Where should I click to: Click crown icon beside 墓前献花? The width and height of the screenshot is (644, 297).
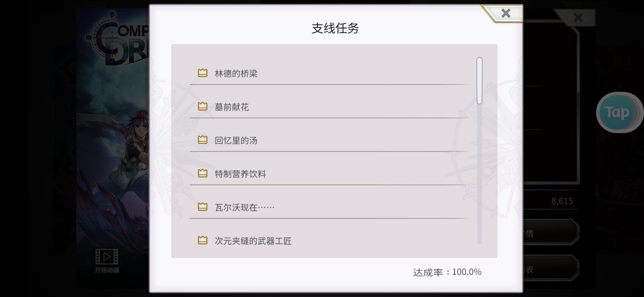pyautogui.click(x=203, y=106)
